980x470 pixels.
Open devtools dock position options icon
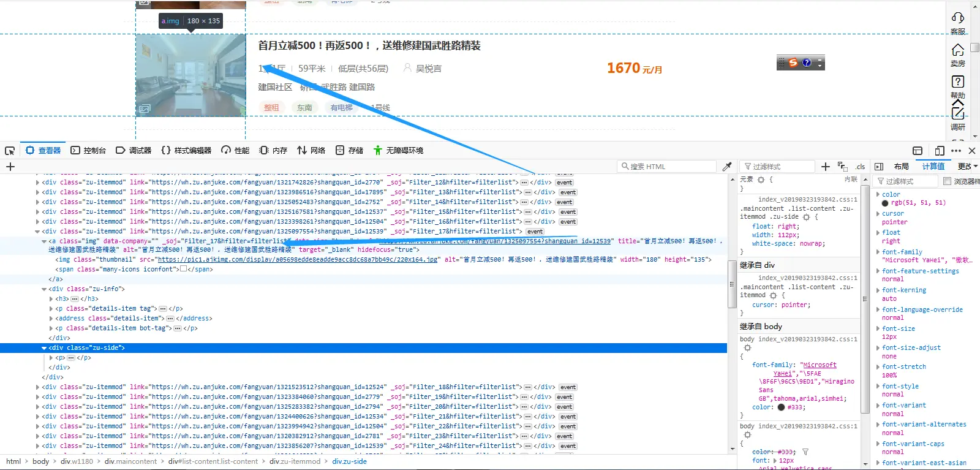918,151
